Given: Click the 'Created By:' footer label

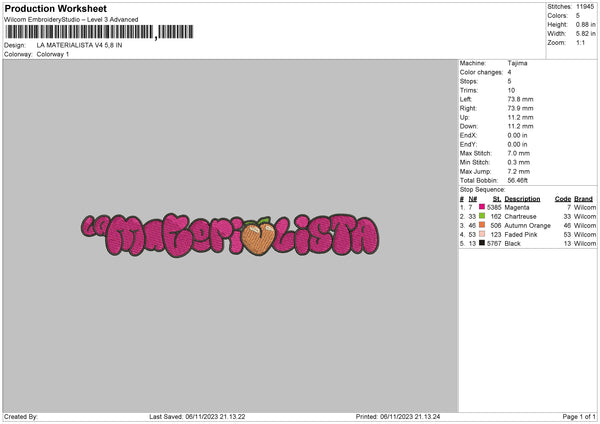Looking at the screenshot, I should pyautogui.click(x=21, y=417).
